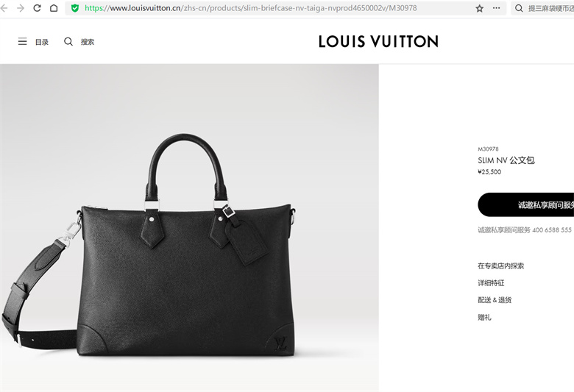The image size is (574, 392).
Task: Click the 搜索 text link
Action: [88, 42]
